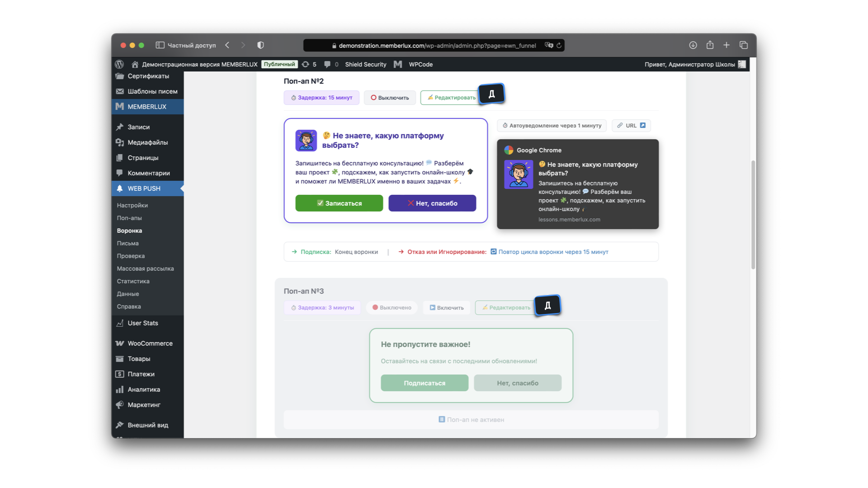Click the privacy shield icon
868x488 pixels.
click(x=260, y=45)
